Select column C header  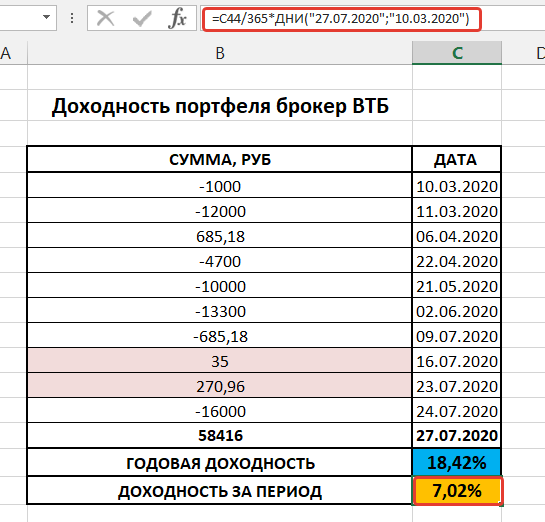point(457,53)
